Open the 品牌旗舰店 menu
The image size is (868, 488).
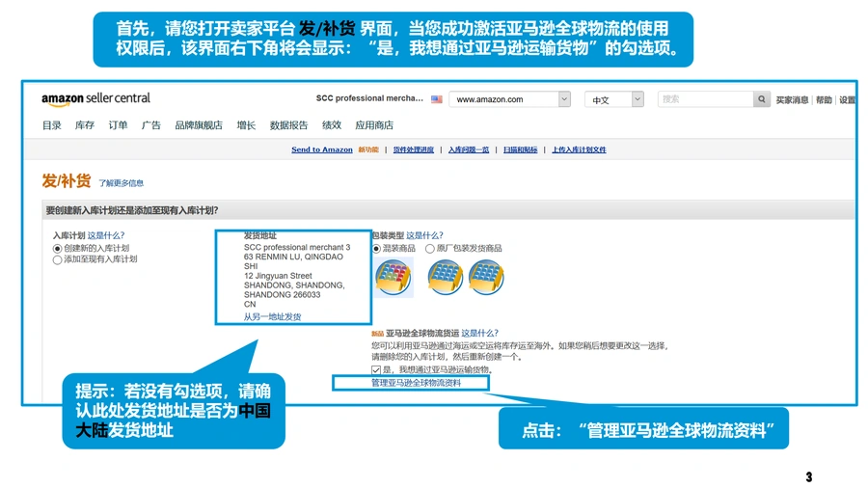coord(199,125)
